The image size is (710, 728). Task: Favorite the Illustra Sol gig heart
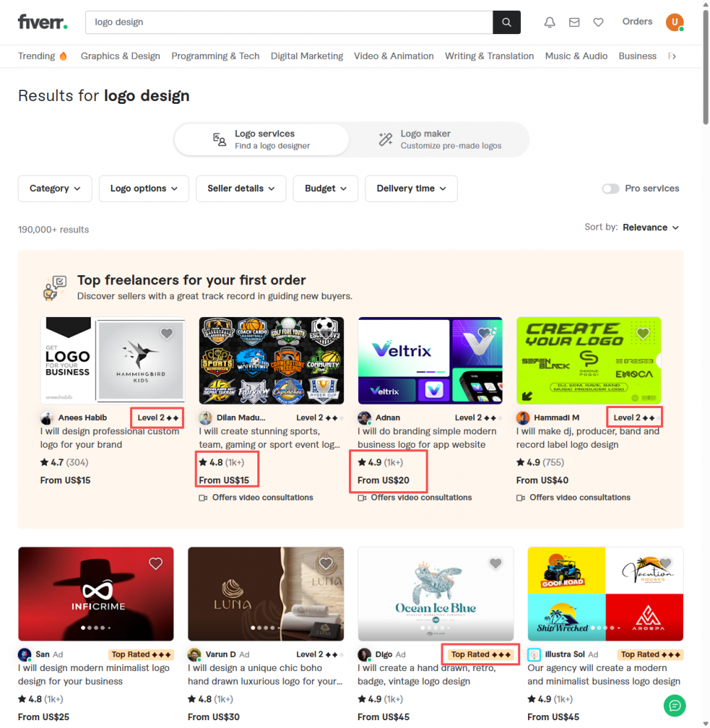[665, 563]
